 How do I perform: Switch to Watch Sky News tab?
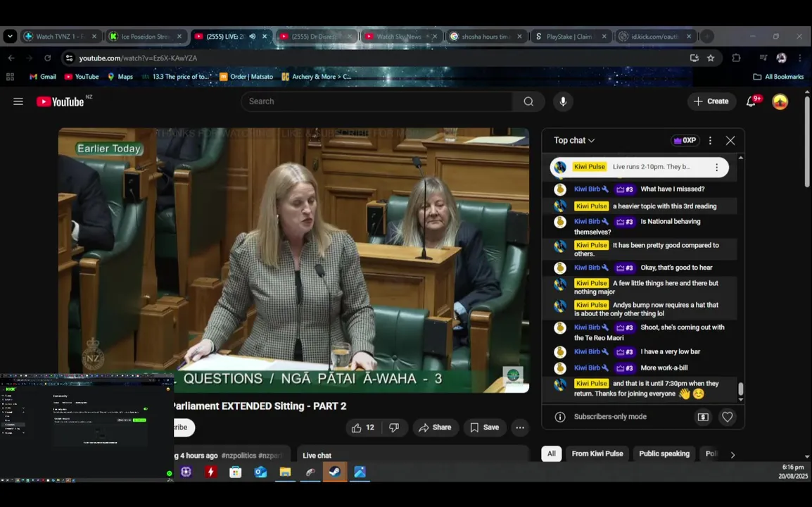pos(401,37)
